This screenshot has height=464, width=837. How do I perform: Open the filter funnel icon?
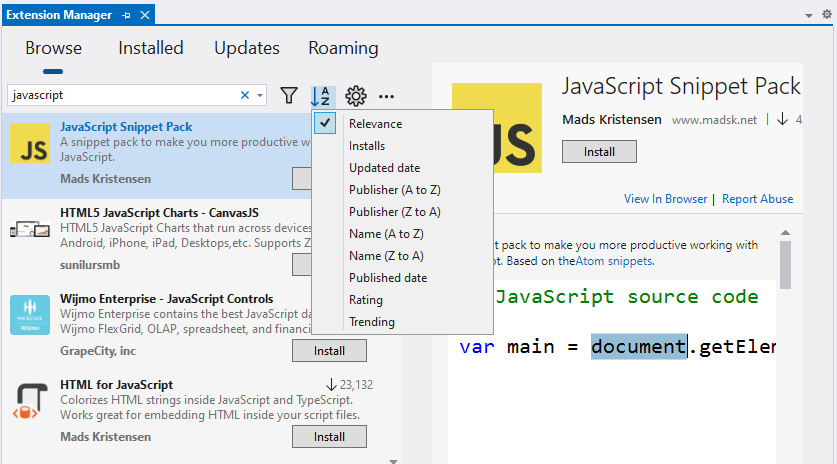[289, 96]
